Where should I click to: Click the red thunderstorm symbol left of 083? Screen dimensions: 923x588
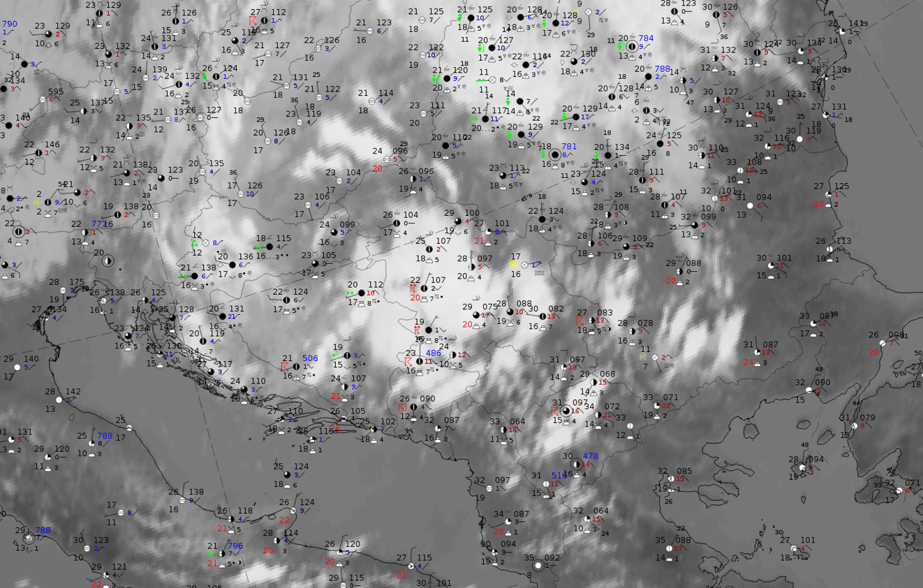coord(579,321)
